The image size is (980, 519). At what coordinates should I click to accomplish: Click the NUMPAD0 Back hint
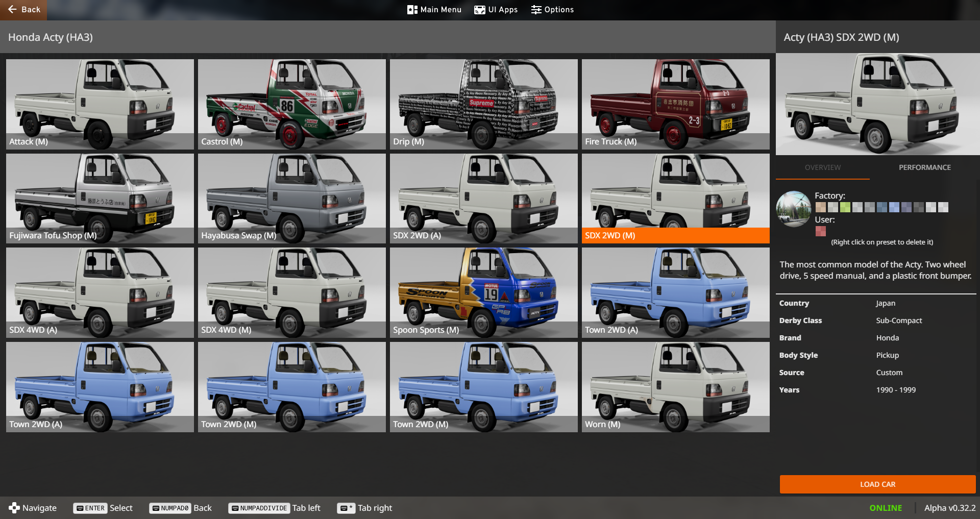pyautogui.click(x=170, y=508)
